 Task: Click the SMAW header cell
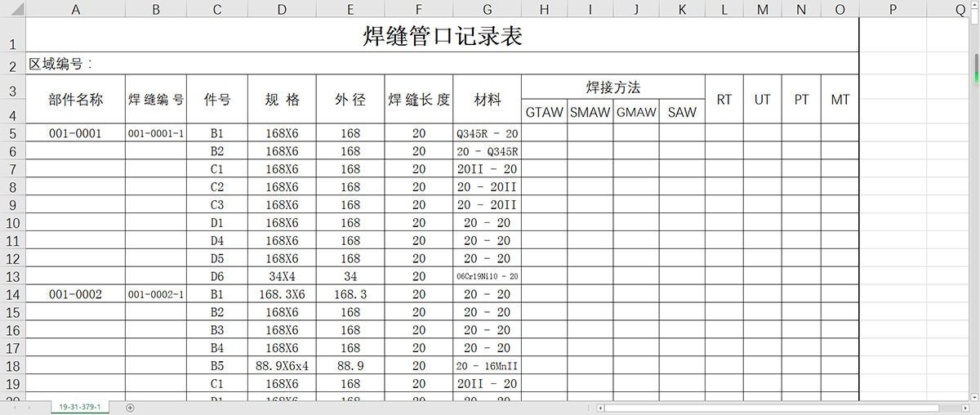(x=590, y=112)
